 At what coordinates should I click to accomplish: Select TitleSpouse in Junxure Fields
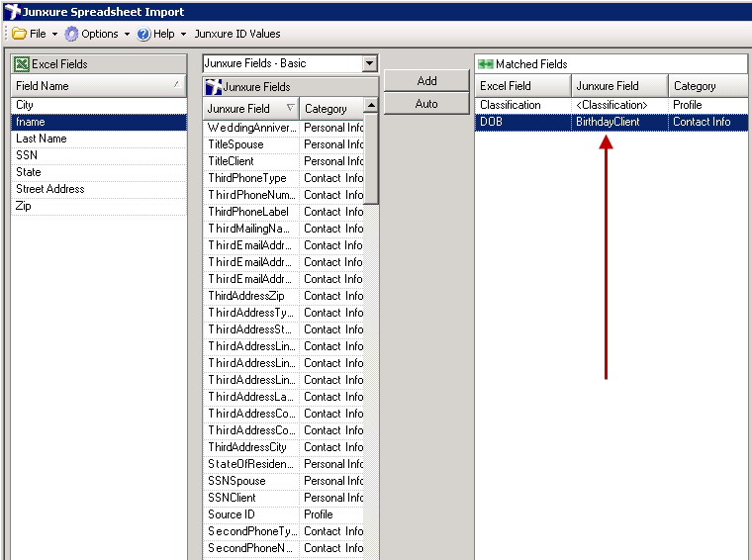pos(283,144)
